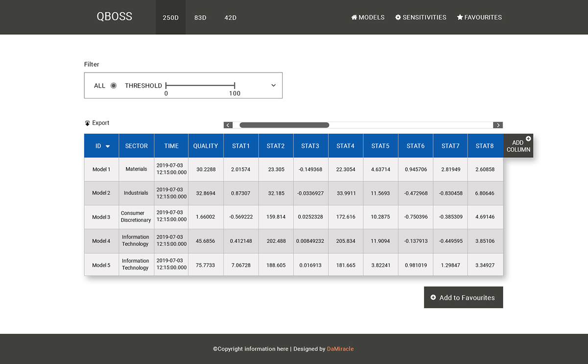Click the Industrials sector cell

(136, 193)
